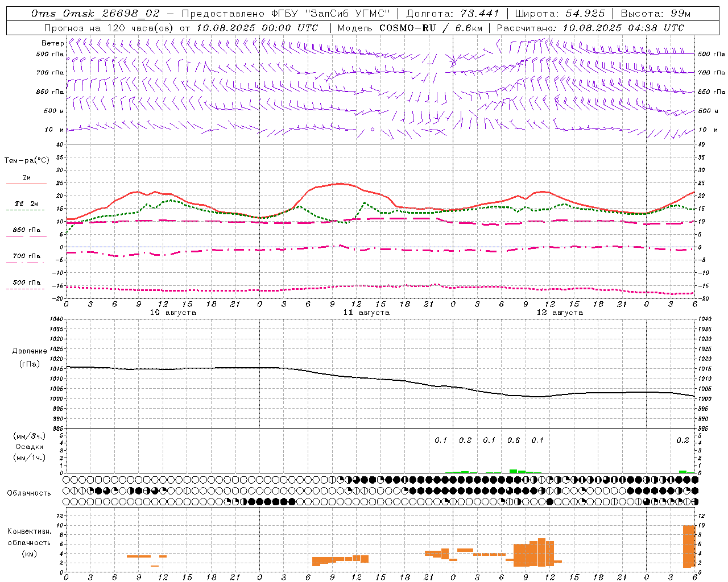
Task: Click the Td 2м dewpoint legend entry
Action: (x=27, y=203)
